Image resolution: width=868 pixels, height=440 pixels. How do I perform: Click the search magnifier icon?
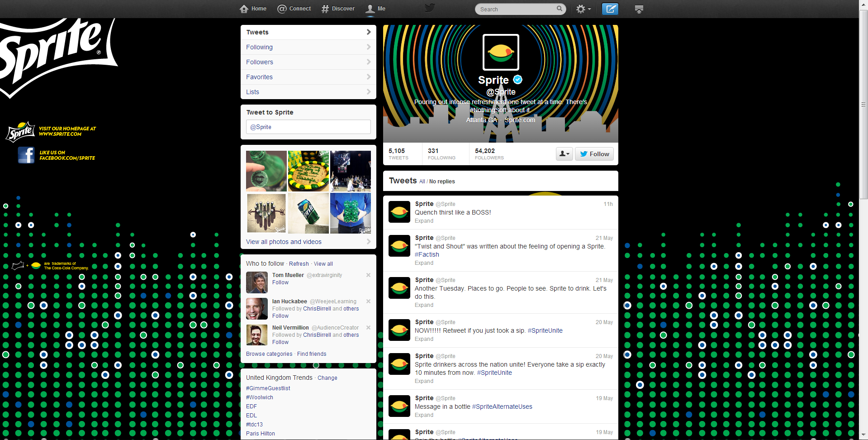point(560,9)
